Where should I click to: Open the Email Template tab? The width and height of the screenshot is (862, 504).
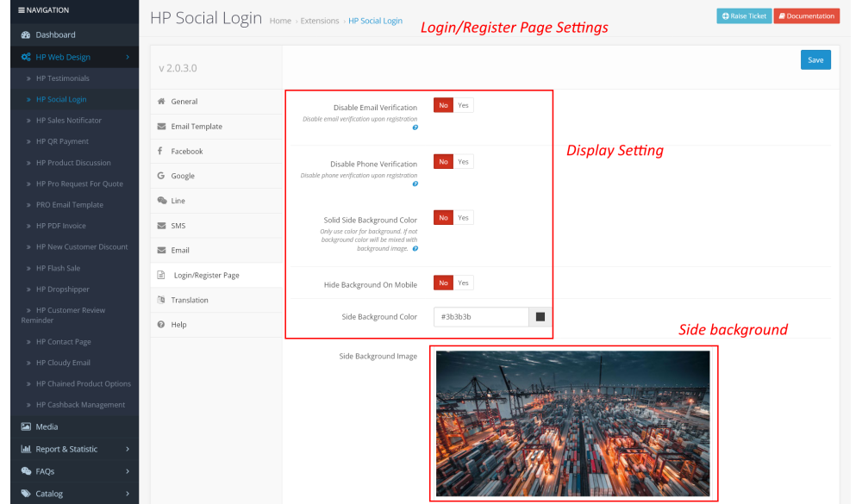(216, 127)
